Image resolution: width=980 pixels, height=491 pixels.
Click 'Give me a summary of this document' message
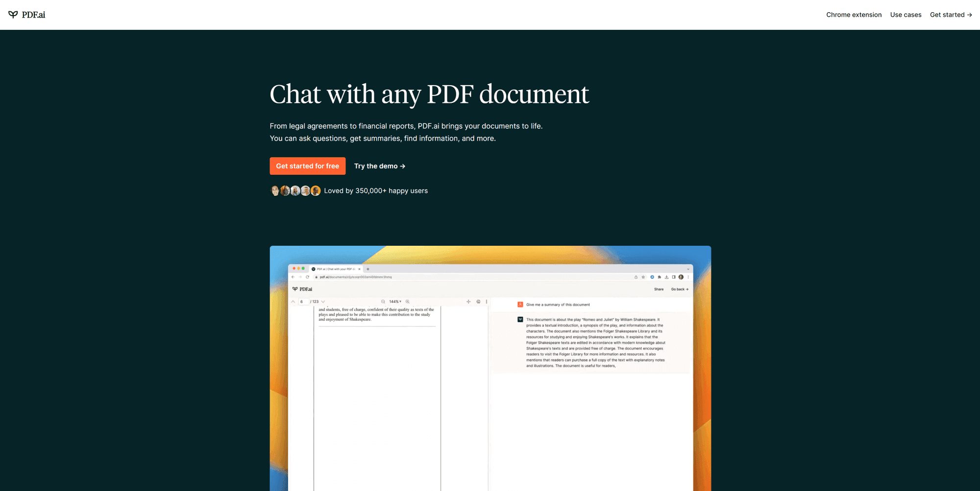click(558, 305)
